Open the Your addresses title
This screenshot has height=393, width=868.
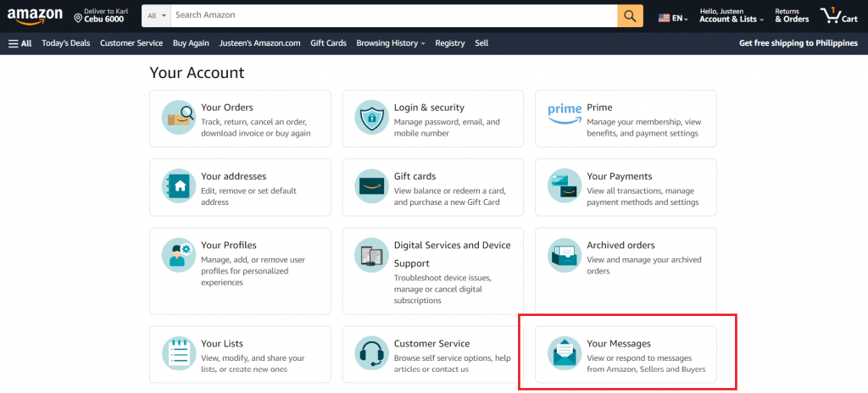(234, 176)
